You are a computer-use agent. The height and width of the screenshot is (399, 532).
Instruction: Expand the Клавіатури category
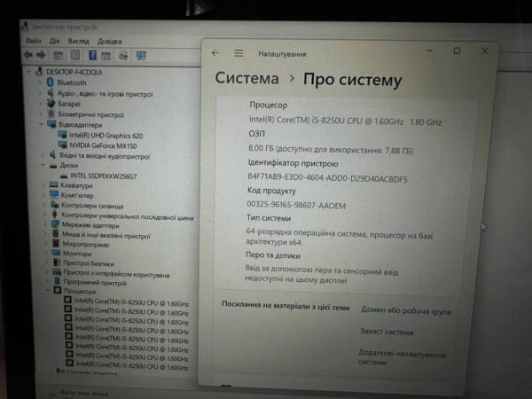point(43,185)
